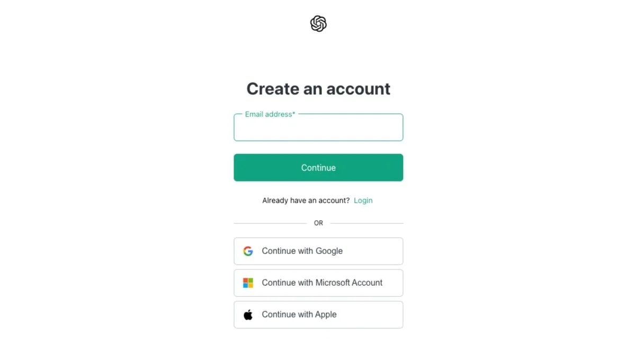Click the Email address label
Viewport: 644px width, 362px height.
[269, 114]
